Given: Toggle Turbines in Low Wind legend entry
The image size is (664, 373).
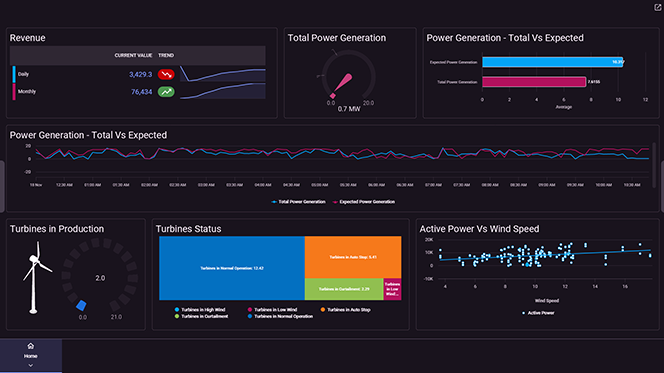Looking at the screenshot, I should [272, 309].
